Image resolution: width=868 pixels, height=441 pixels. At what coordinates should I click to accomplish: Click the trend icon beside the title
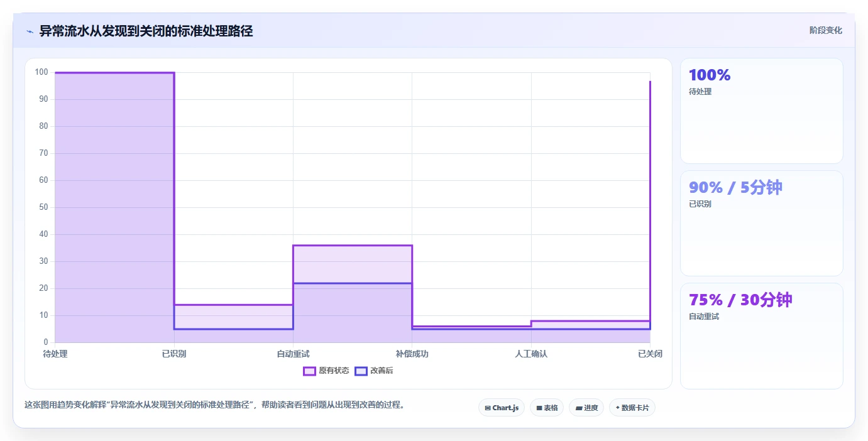(30, 31)
